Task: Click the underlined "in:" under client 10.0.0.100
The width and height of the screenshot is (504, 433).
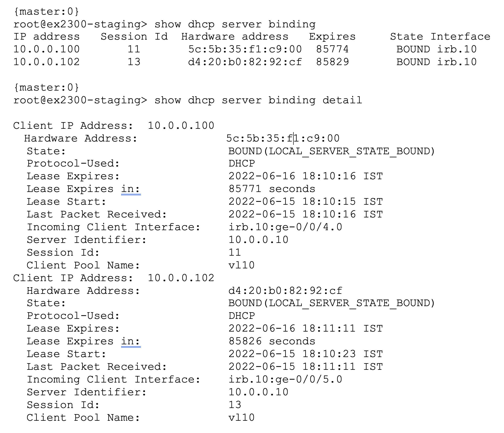Action: pos(131,189)
